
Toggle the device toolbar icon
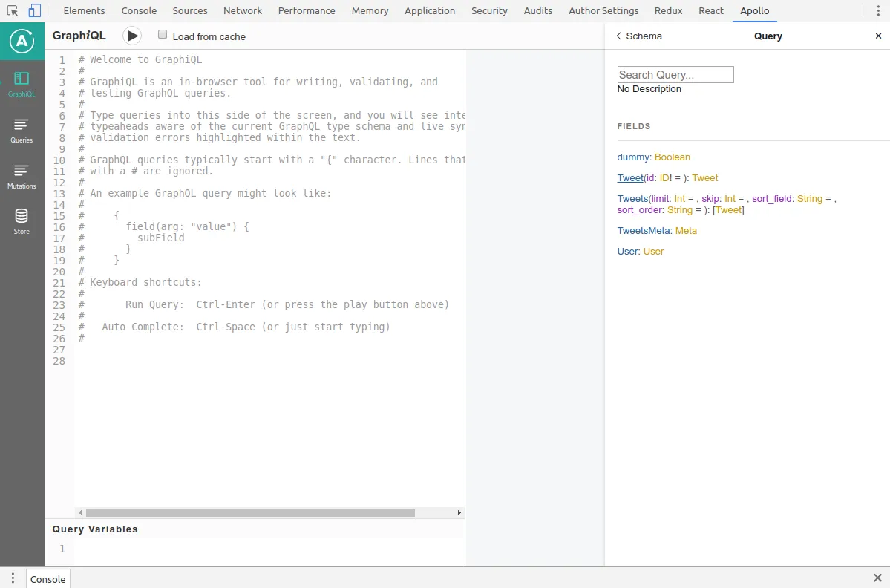click(35, 11)
